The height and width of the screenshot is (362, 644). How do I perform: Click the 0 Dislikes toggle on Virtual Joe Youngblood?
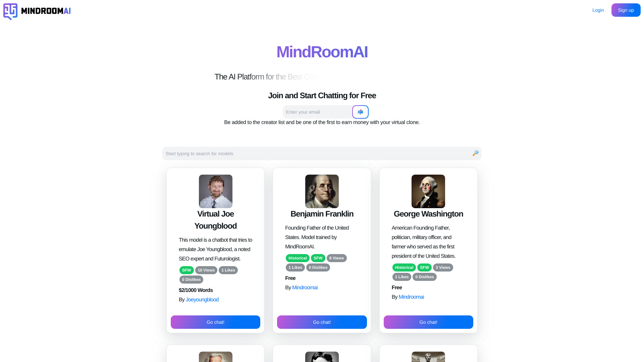[x=191, y=279]
